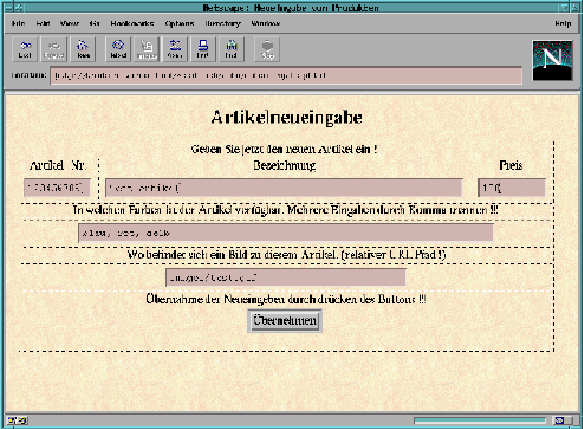
Task: Reload the page using toolbar icon
Action: 118,49
